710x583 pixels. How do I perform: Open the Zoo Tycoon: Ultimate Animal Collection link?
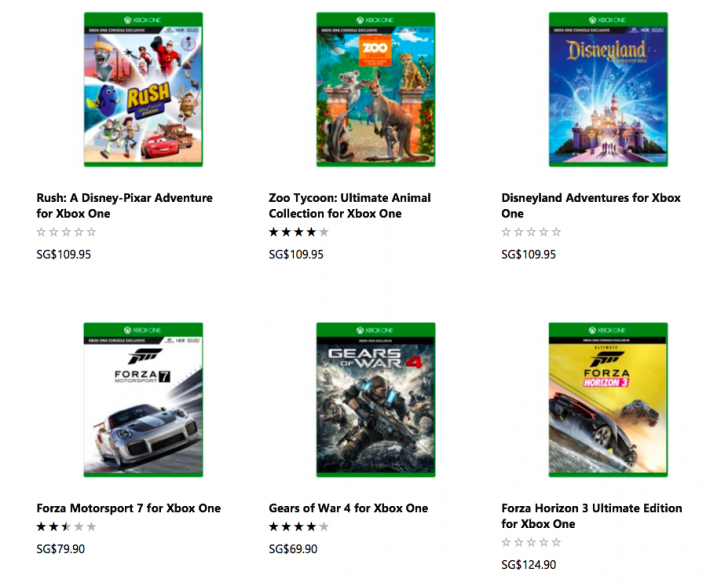(350, 205)
